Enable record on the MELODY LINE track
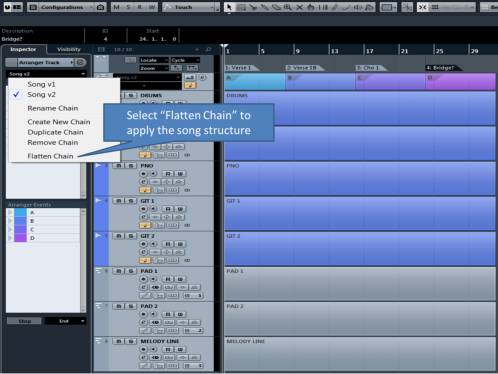 point(143,349)
